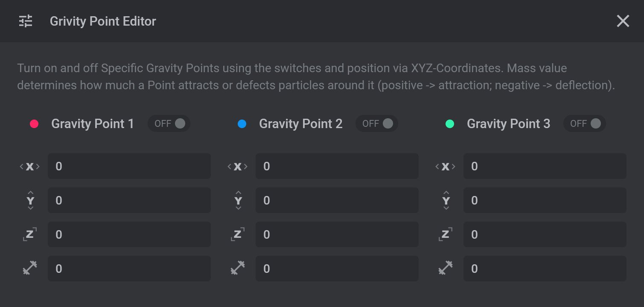This screenshot has height=307, width=644.
Task: Click the red Gravity Point 1 color dot
Action: point(34,124)
